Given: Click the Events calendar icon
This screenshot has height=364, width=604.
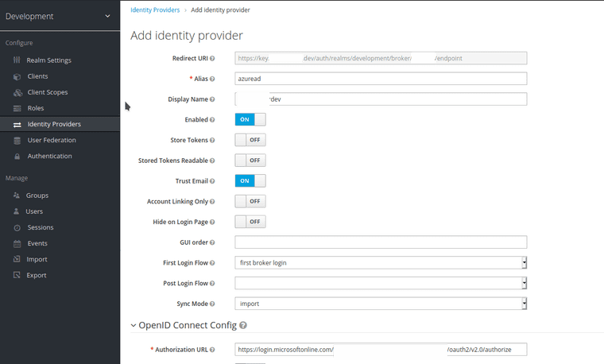Looking at the screenshot, I should point(17,244).
